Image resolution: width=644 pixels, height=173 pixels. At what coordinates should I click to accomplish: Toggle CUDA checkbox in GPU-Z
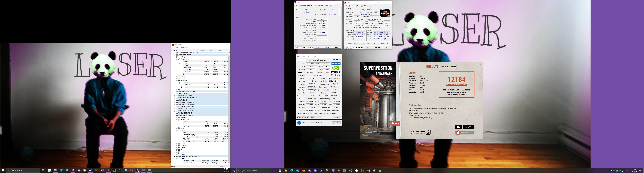(315, 111)
